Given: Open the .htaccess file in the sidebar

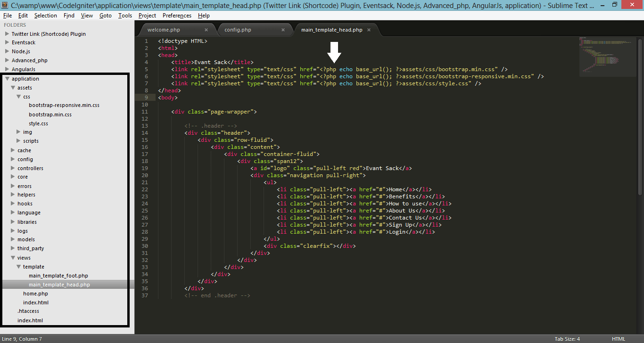Looking at the screenshot, I should [x=28, y=311].
